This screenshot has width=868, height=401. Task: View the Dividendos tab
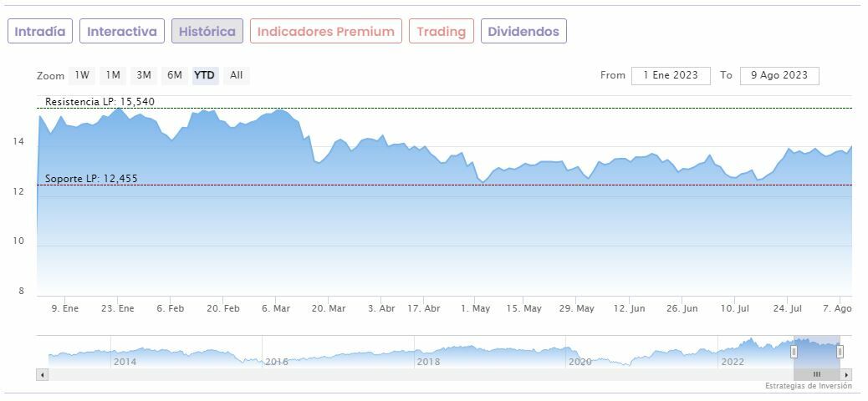(x=523, y=32)
